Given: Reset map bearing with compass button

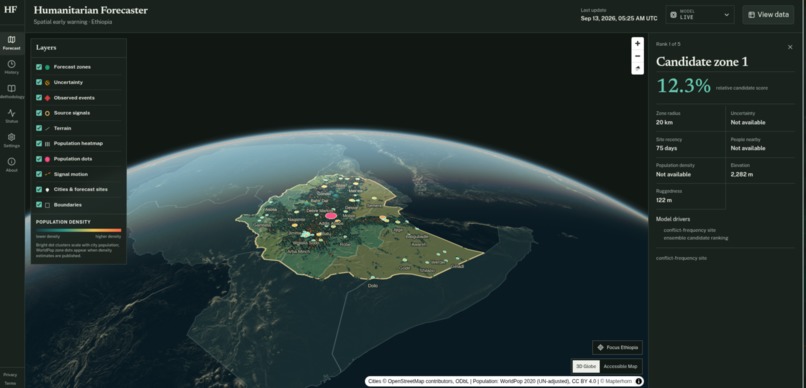Looking at the screenshot, I should point(637,68).
